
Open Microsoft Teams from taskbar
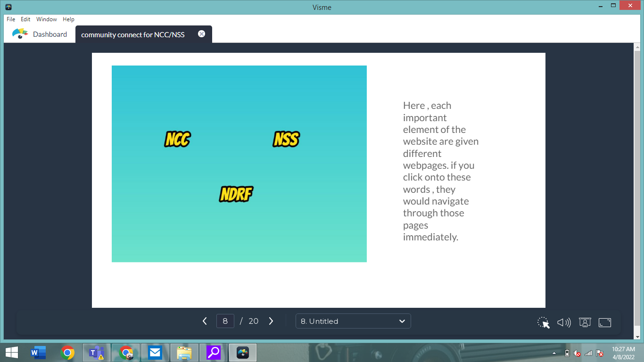tap(97, 353)
